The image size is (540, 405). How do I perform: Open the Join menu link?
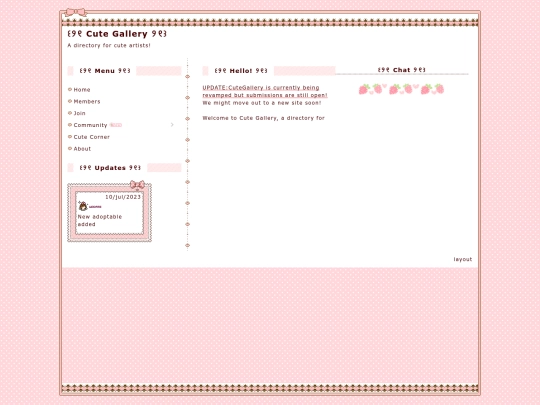(79, 113)
